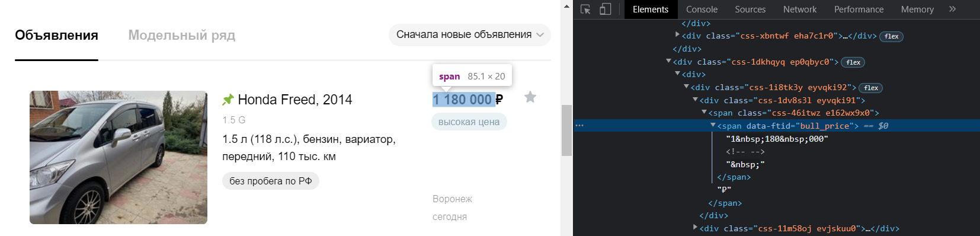Click the ellipsis beside the bull_price row
This screenshot has width=980, height=236.
point(579,126)
